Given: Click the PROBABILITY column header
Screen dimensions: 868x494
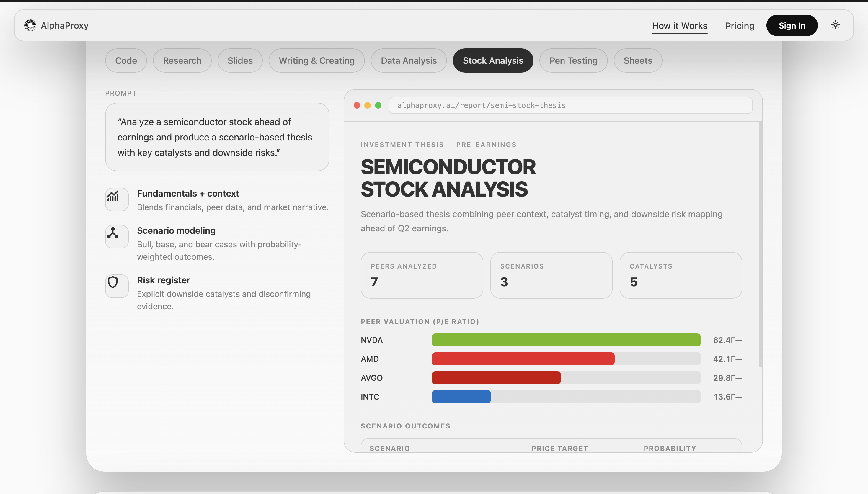Looking at the screenshot, I should tap(670, 449).
